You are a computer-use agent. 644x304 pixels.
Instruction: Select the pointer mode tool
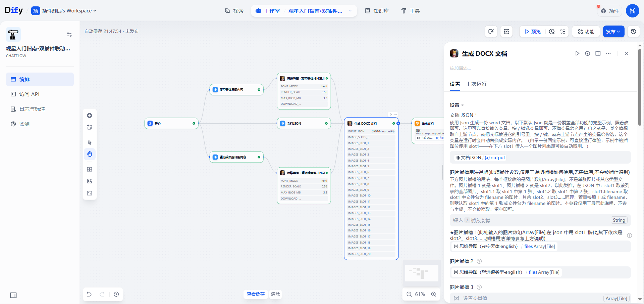[90, 142]
